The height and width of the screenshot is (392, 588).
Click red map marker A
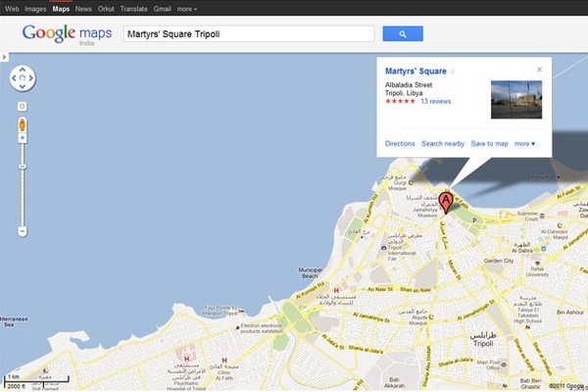446,202
